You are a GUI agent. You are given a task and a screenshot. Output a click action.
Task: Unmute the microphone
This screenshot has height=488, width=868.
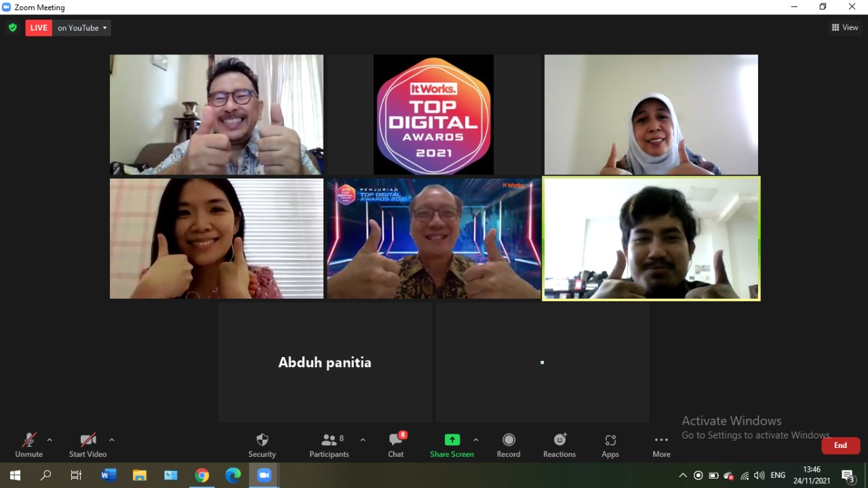coord(28,445)
